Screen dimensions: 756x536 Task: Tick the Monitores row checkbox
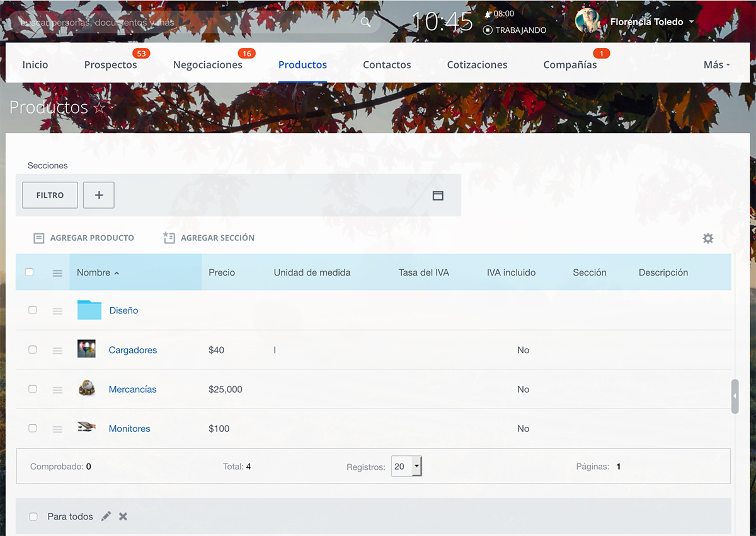coord(33,428)
